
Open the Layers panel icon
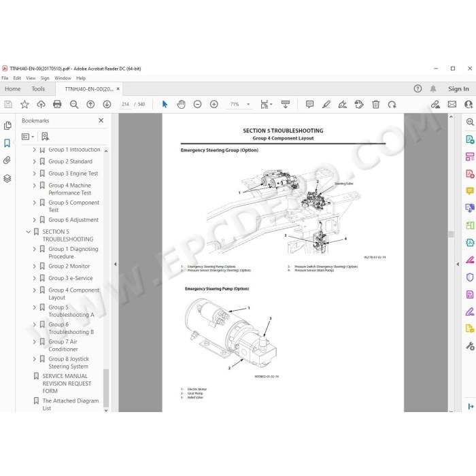point(7,178)
